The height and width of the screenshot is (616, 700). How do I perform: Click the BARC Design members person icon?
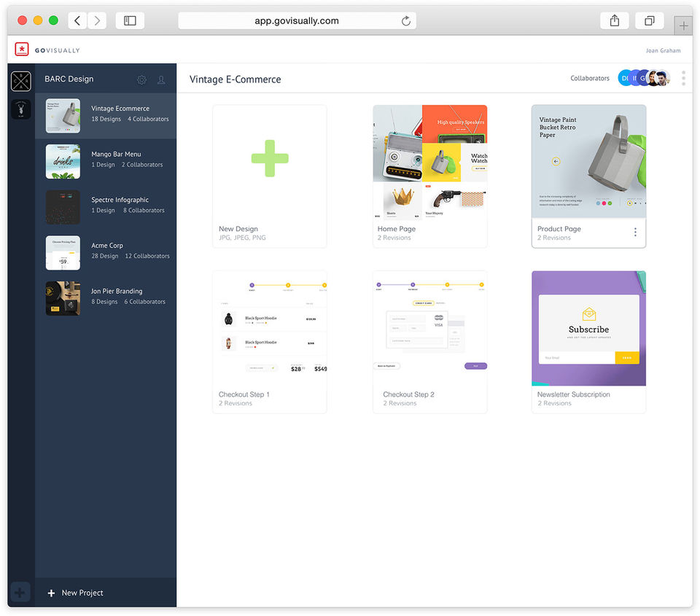point(161,79)
